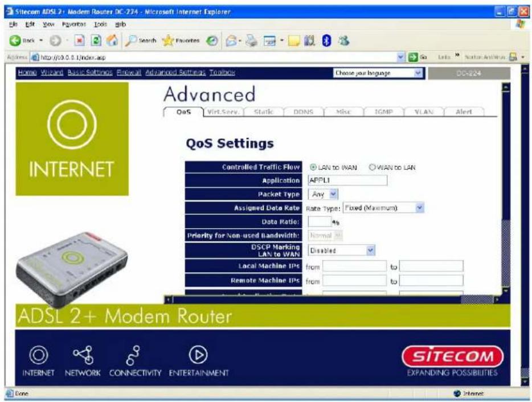Open the File menu
Image resolution: width=532 pixels, height=402 pixels.
tap(13, 24)
